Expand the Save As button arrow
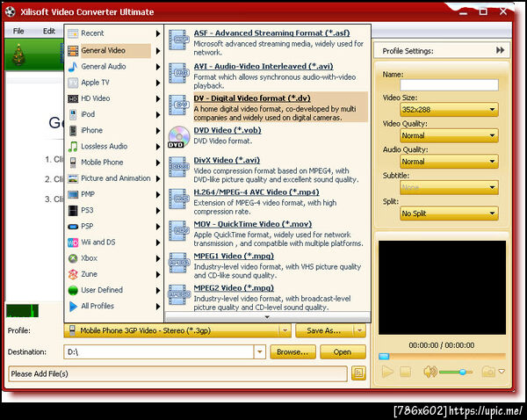The width and height of the screenshot is (527, 420). coord(359,330)
